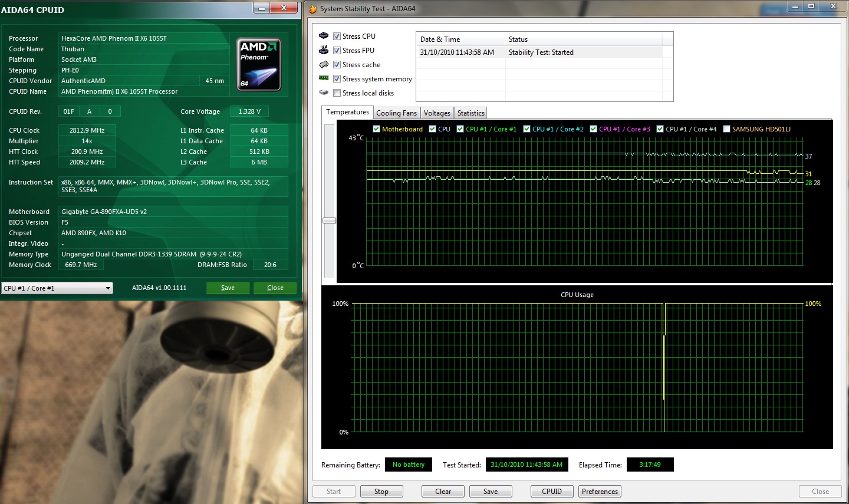
Task: Hide the Motherboard temperature line
Action: [376, 129]
